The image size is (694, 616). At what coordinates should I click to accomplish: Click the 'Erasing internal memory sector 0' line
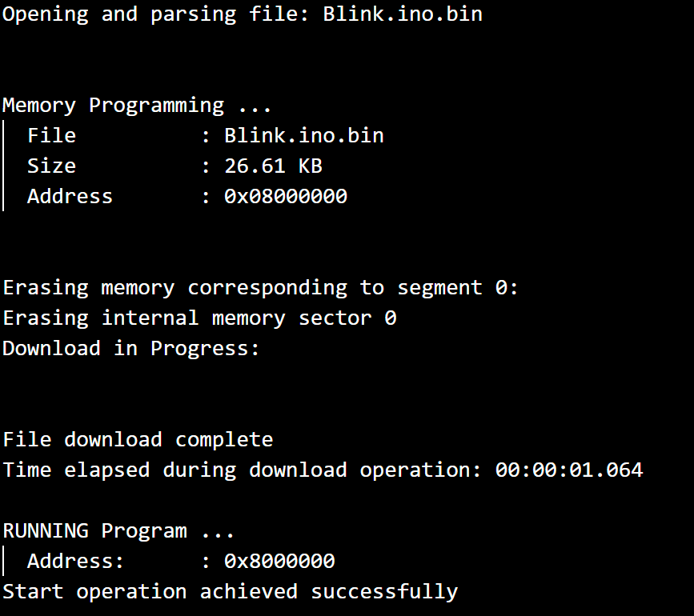pos(199,318)
